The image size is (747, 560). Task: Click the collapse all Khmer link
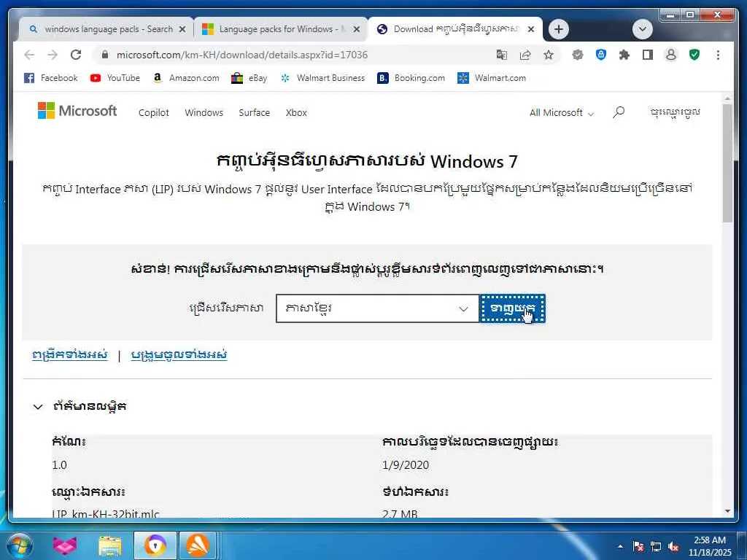179,355
